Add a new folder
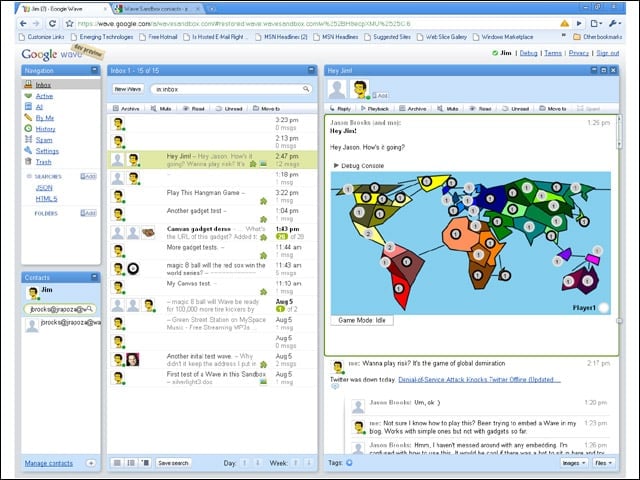 tap(88, 213)
